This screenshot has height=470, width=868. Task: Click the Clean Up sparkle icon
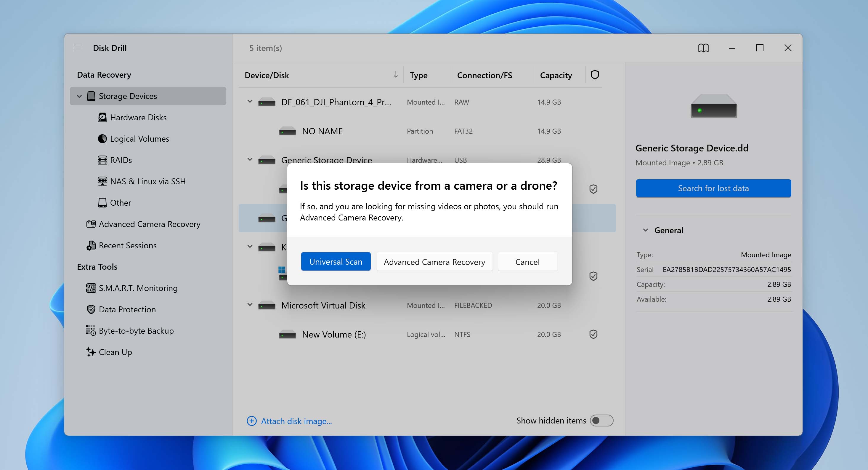pos(91,352)
